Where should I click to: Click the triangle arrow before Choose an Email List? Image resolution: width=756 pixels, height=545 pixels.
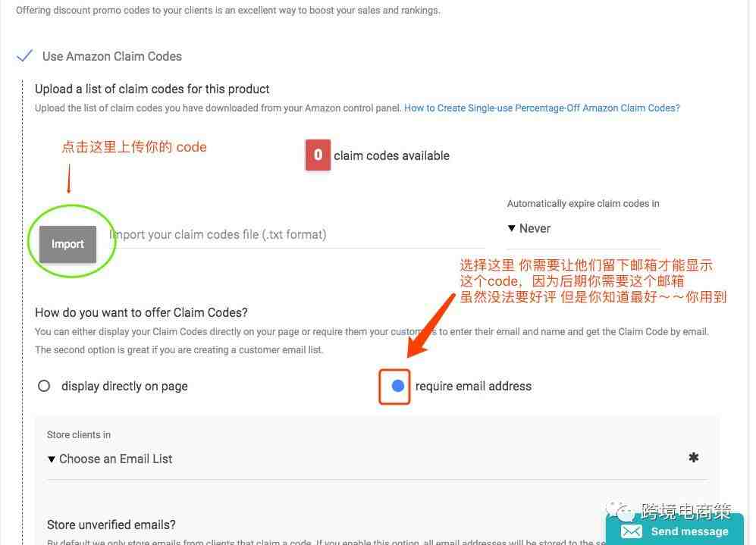coord(51,459)
